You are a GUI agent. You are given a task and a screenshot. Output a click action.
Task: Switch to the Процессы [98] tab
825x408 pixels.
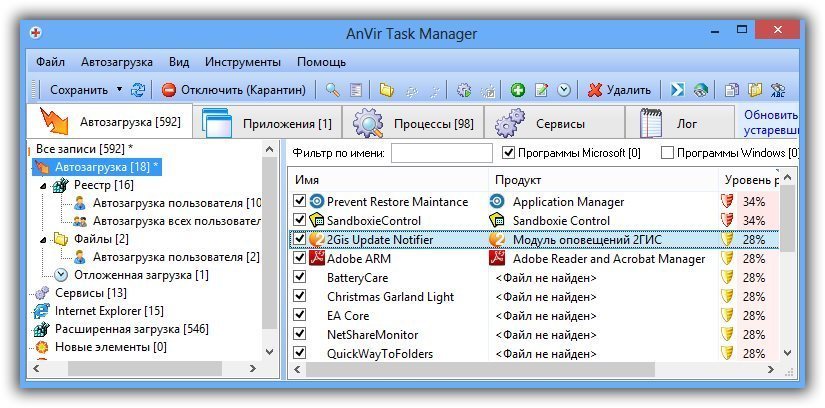click(413, 123)
